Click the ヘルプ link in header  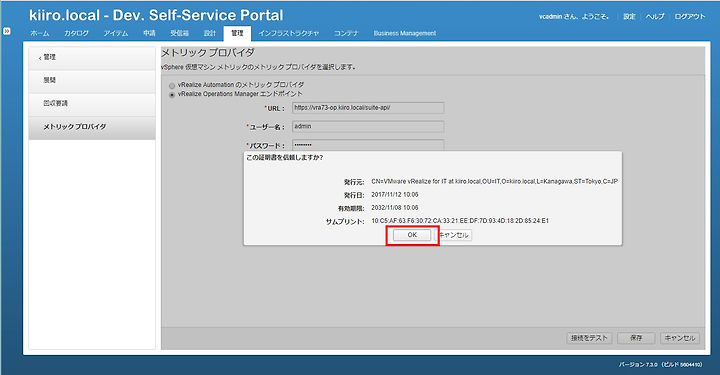[655, 17]
